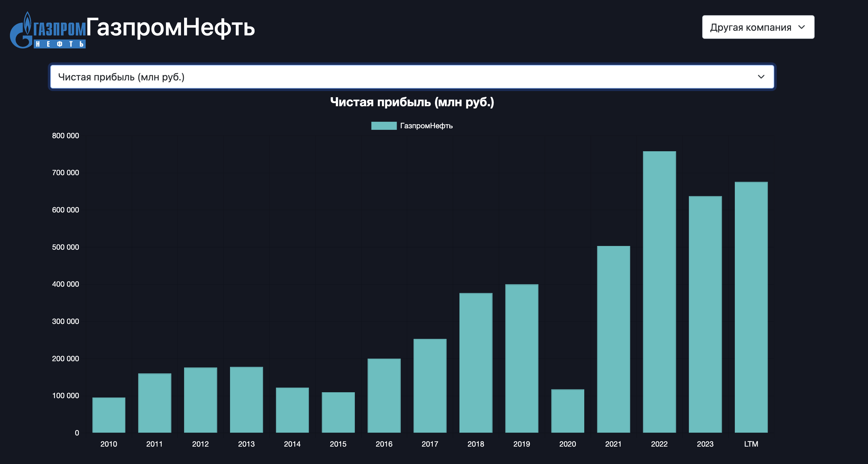Click the '2019' x-axis label

pyautogui.click(x=522, y=444)
